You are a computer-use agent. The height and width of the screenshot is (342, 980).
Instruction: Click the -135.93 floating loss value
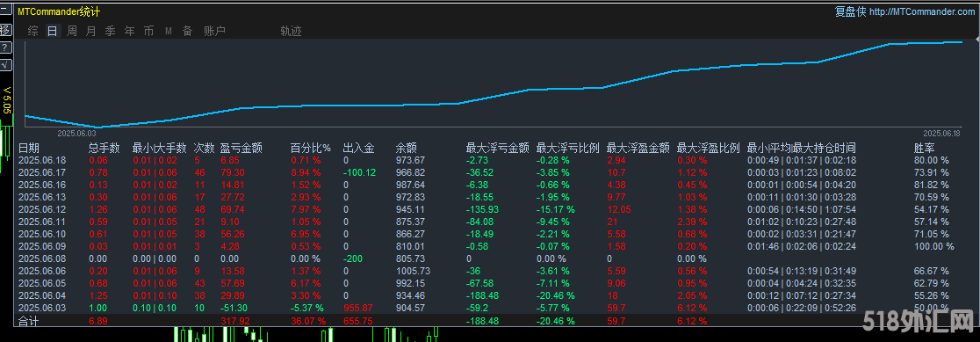click(x=482, y=209)
